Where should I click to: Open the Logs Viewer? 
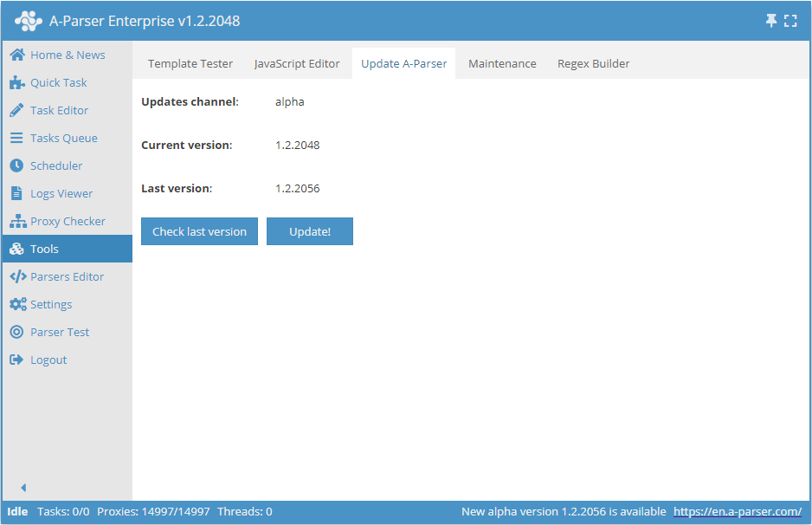tap(61, 193)
